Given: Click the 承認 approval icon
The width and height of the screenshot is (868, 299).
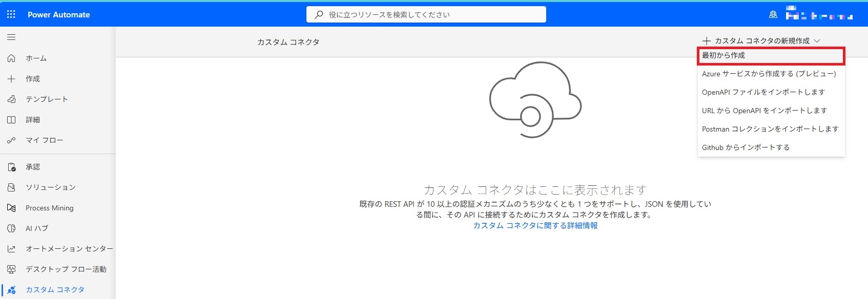Looking at the screenshot, I should coord(11,167).
